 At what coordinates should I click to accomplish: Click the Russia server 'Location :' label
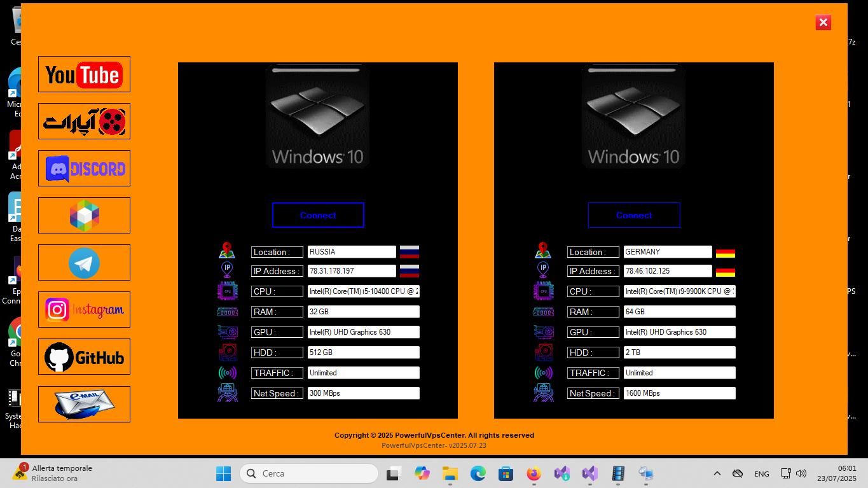tap(277, 252)
